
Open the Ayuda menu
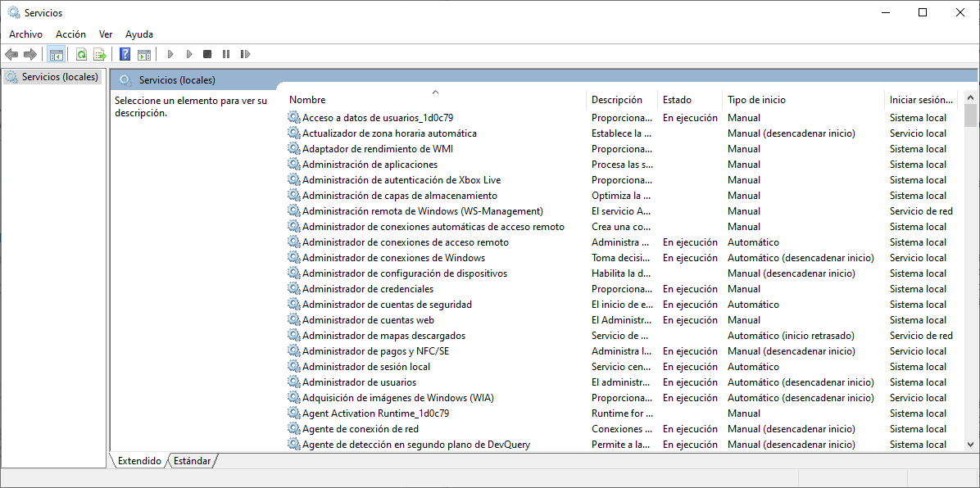[x=139, y=34]
